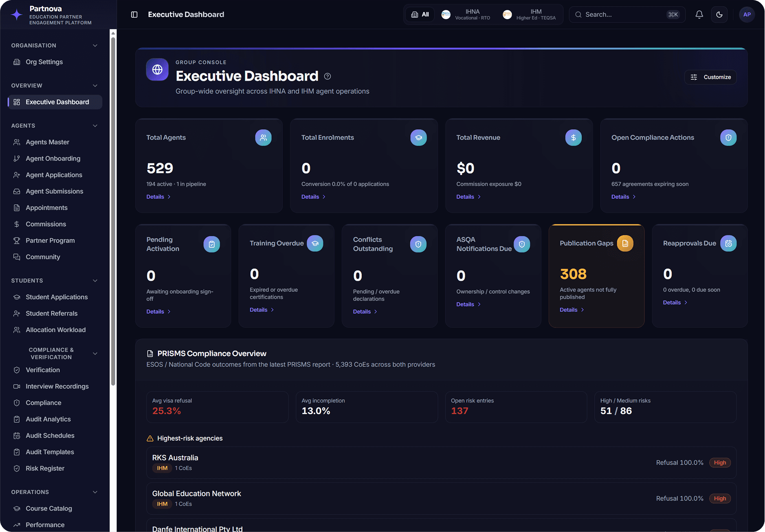
Task: Collapse the Compliance & Verification section
Action: pos(95,353)
